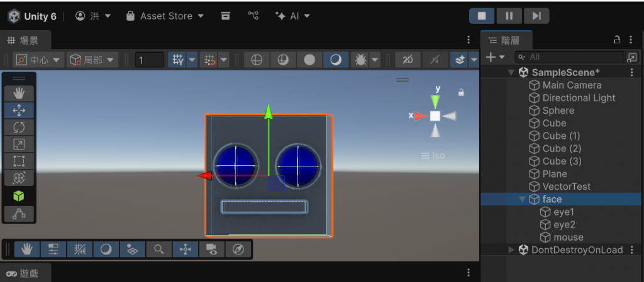Screen dimensions: 644x282
Task: Switch to the 場景 scene tab
Action: pyautogui.click(x=25, y=40)
